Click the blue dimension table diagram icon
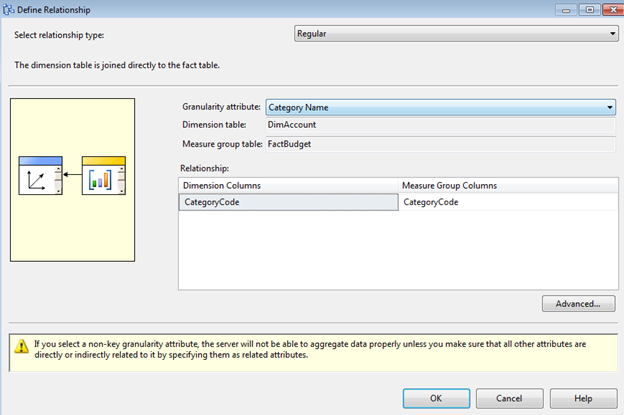Image resolution: width=624 pixels, height=415 pixels. [41, 176]
